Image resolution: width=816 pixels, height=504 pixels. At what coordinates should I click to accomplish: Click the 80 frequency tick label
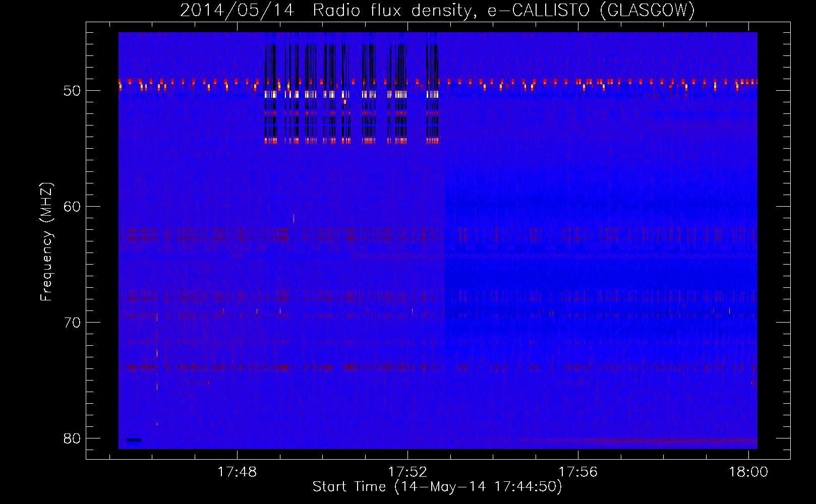point(72,438)
